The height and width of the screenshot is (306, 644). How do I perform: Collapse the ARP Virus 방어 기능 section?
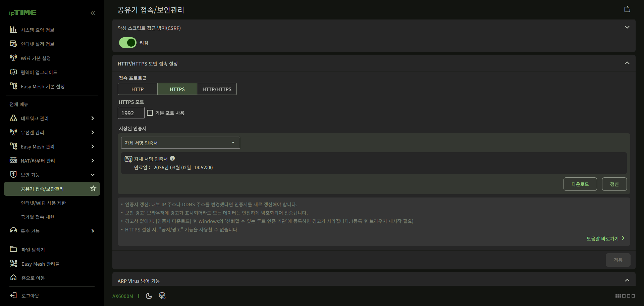click(x=627, y=280)
